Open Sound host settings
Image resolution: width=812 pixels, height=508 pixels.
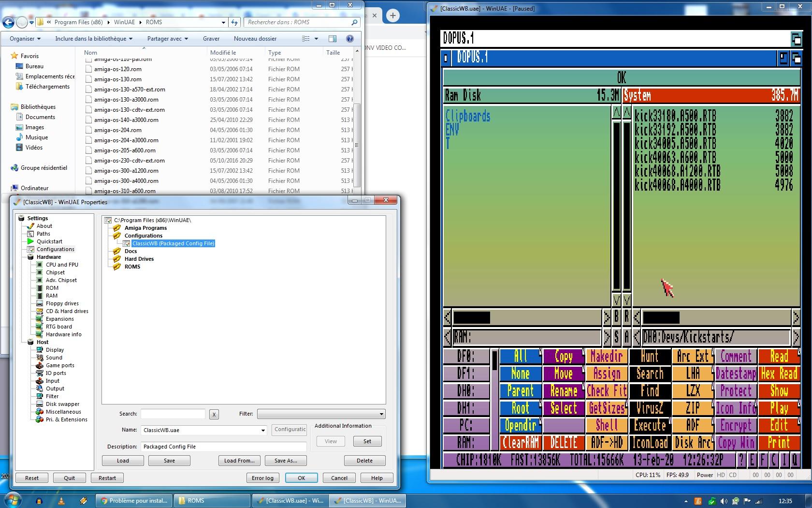[x=54, y=358]
